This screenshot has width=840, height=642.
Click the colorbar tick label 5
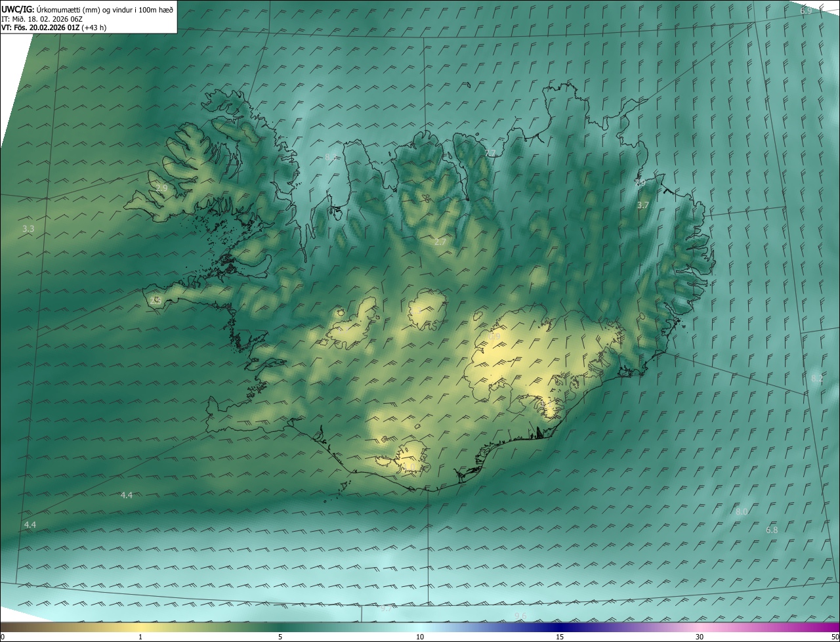280,637
